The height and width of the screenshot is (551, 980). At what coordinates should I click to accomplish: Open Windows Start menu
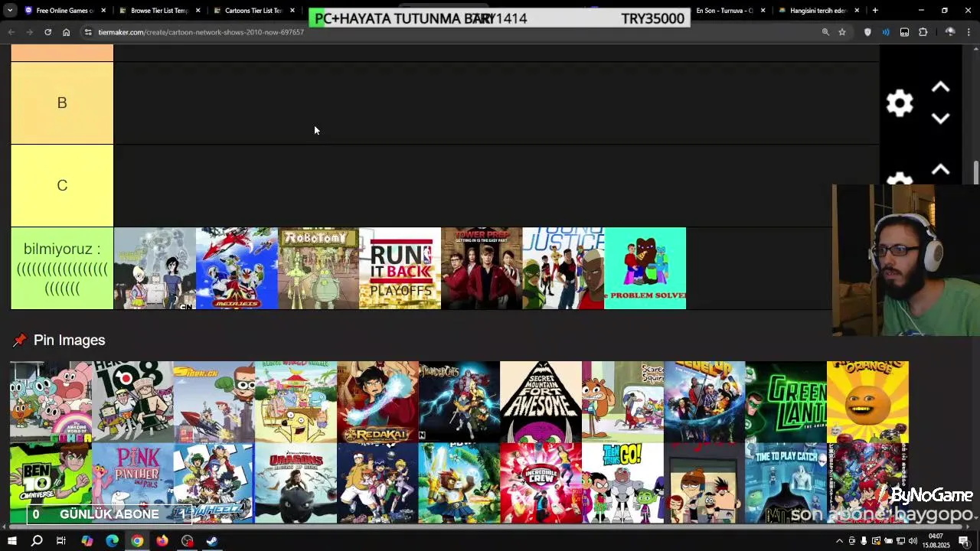point(11,541)
